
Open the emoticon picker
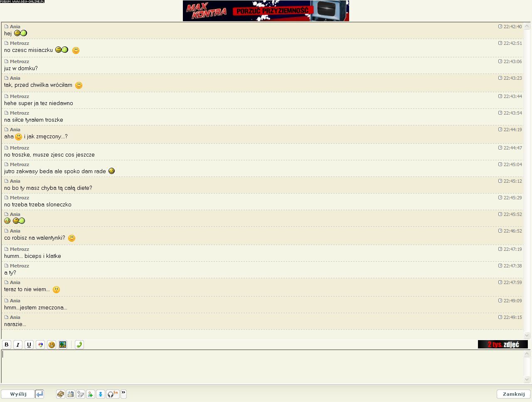(52, 345)
